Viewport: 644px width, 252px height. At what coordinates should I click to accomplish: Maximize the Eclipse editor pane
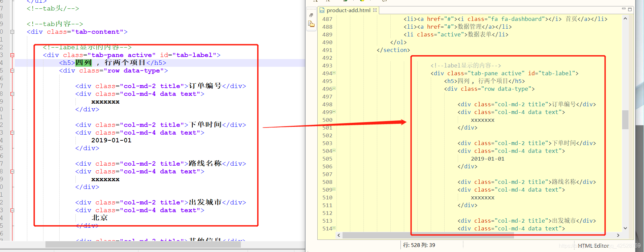630,9
